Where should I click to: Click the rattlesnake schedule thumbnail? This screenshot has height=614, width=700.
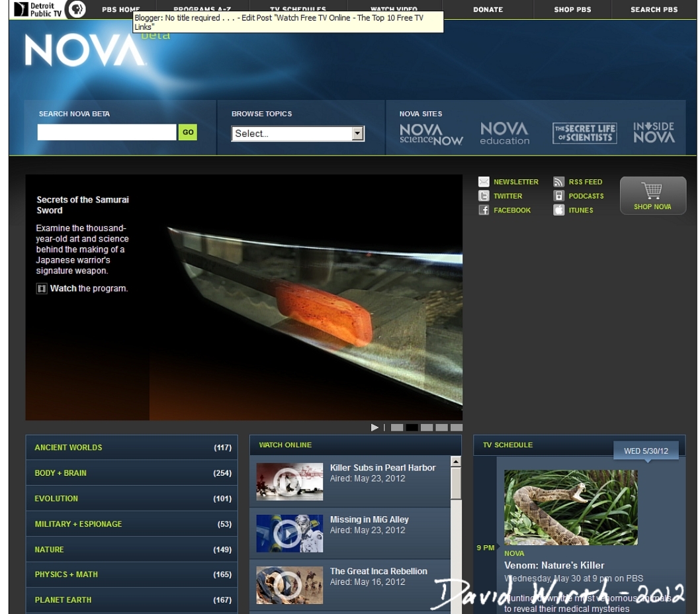click(x=570, y=507)
